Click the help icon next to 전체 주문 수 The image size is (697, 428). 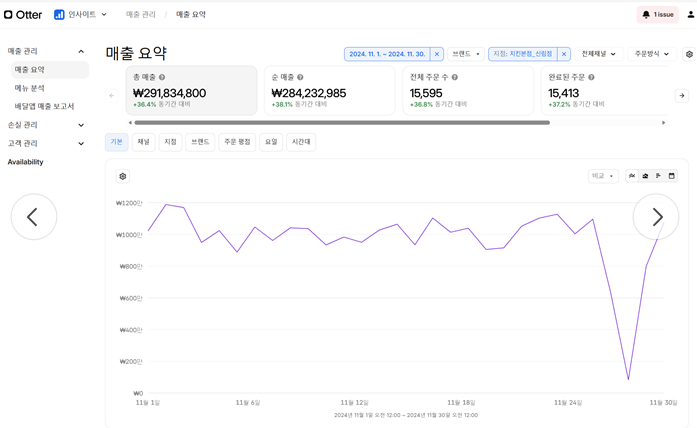tap(455, 77)
